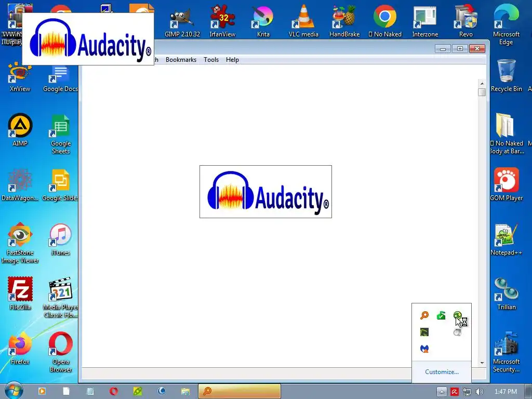Open the network status tray icon
Viewport: 532px width, 399px height.
coord(467,392)
